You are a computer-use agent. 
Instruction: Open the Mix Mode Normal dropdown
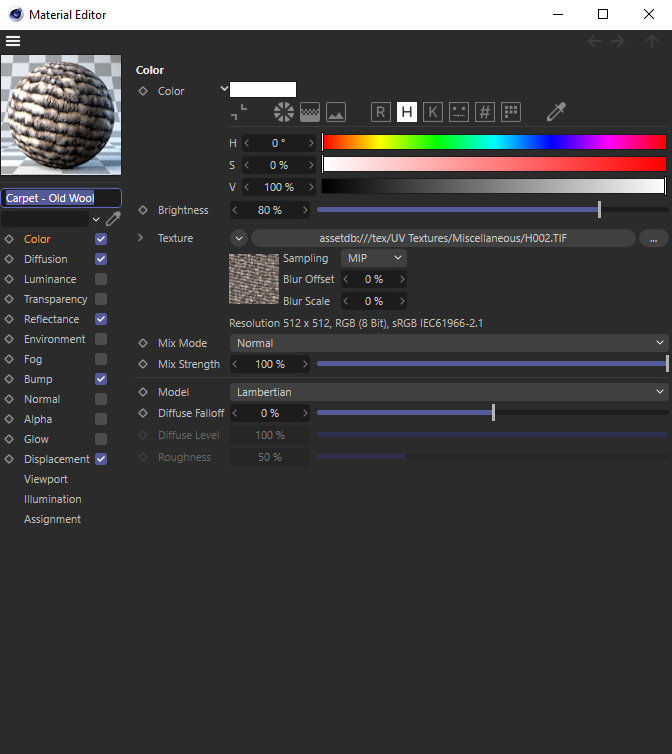click(x=449, y=343)
